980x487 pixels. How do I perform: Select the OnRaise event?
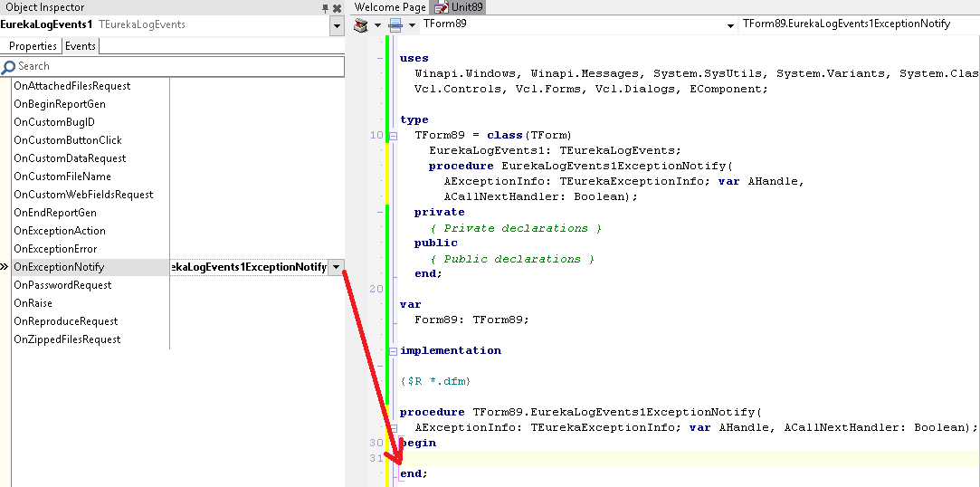33,303
